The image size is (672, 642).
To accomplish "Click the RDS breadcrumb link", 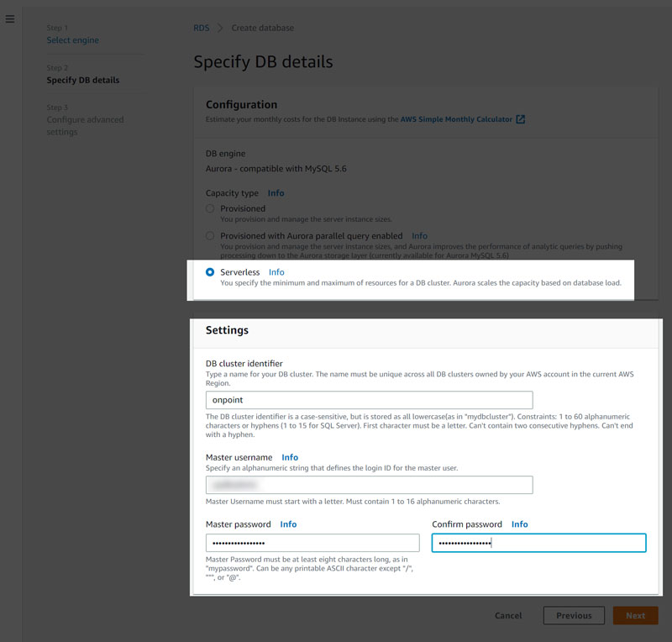I will point(202,28).
